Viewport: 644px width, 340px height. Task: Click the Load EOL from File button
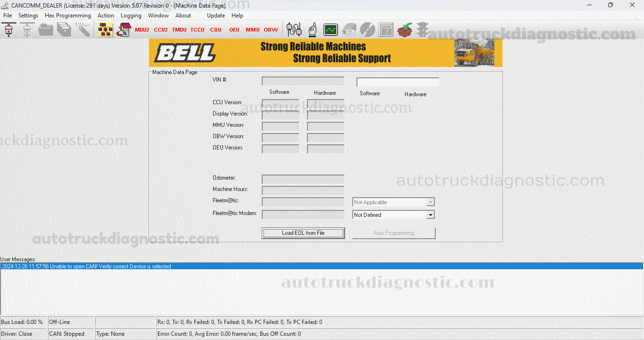[303, 233]
